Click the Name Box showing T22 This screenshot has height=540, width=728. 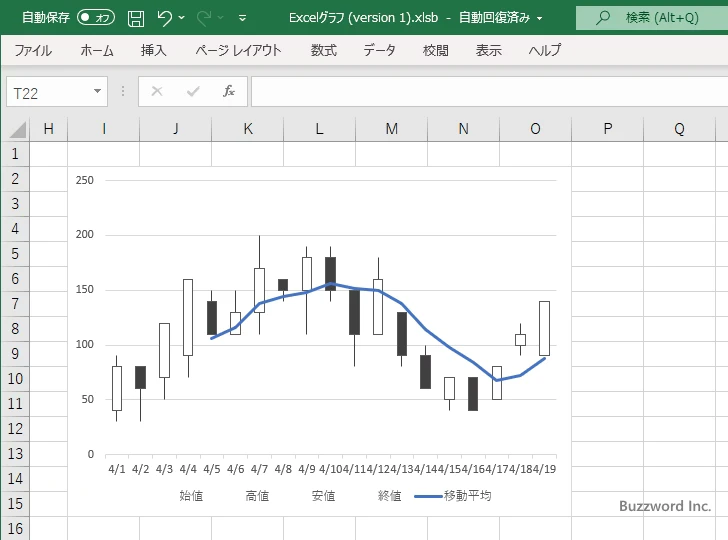[x=49, y=92]
